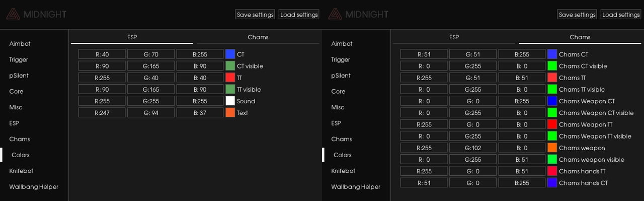Open the red Chams hands TT swatch

point(552,171)
